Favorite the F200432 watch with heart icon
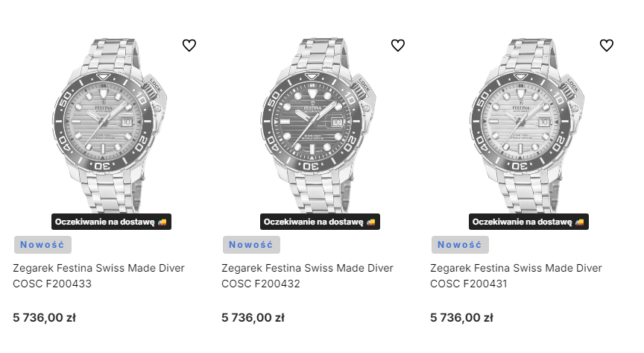The image size is (644, 353). pos(398,46)
